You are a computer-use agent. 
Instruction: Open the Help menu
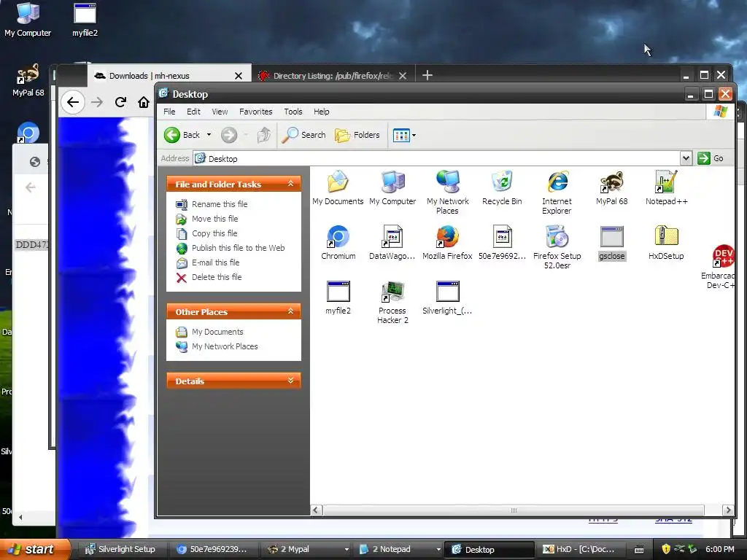pyautogui.click(x=321, y=112)
